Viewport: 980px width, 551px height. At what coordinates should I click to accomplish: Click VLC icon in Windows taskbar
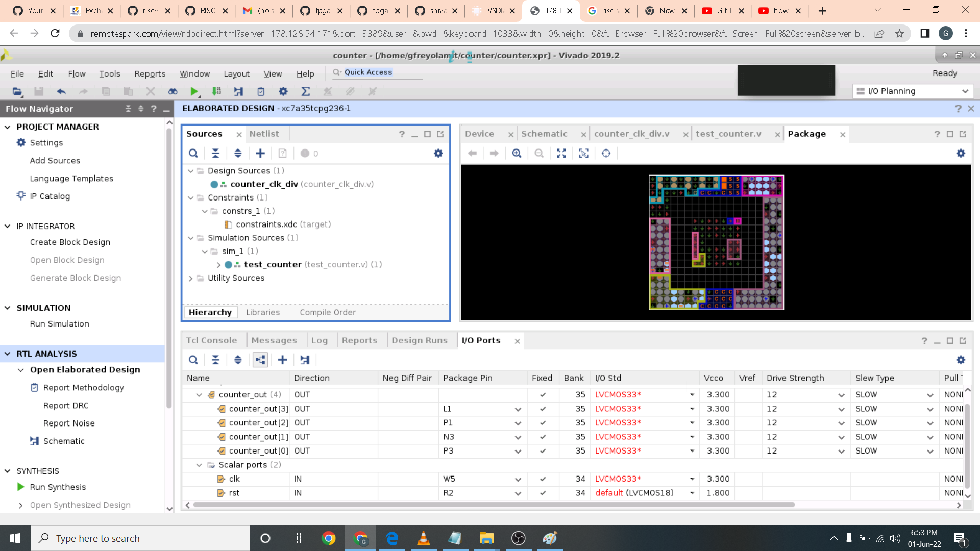coord(423,538)
